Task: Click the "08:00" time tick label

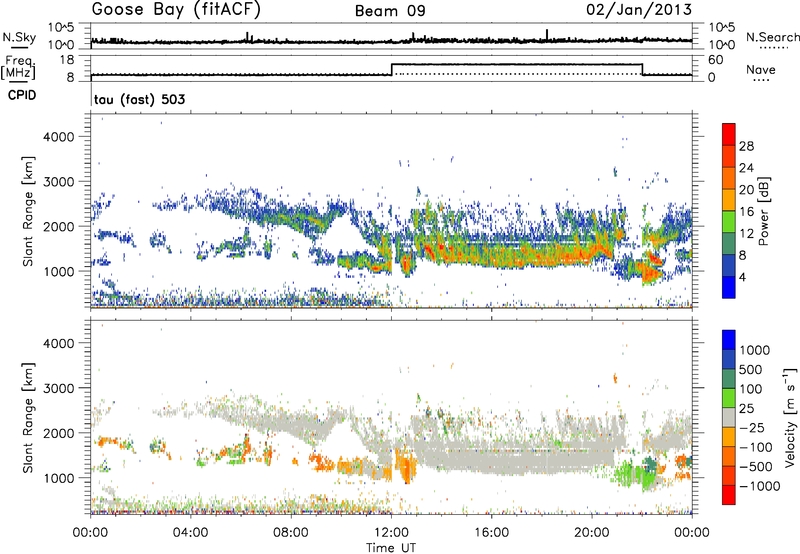Action: [x=291, y=533]
